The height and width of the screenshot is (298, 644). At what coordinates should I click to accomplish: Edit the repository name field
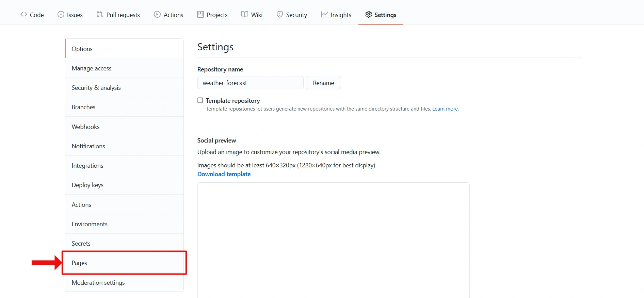coord(250,83)
